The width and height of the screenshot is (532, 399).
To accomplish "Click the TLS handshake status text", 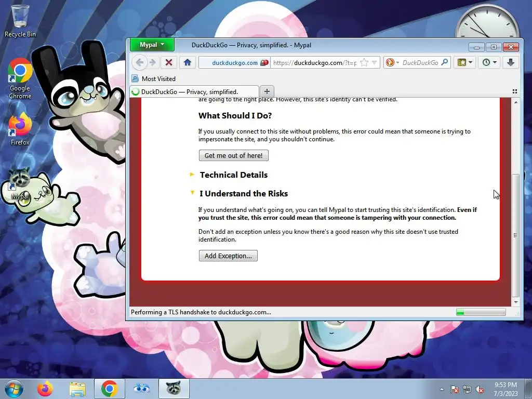I will point(201,312).
